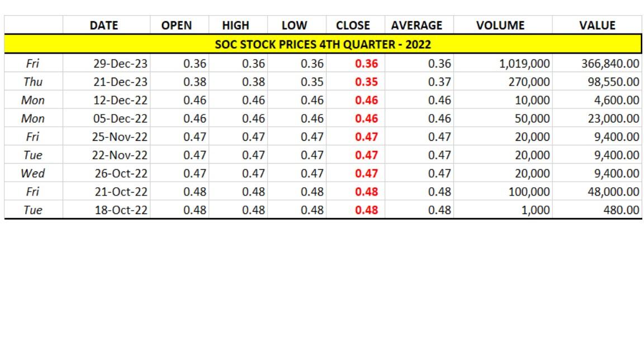The width and height of the screenshot is (644, 362).
Task: Click the VOLUME column header
Action: 500,26
